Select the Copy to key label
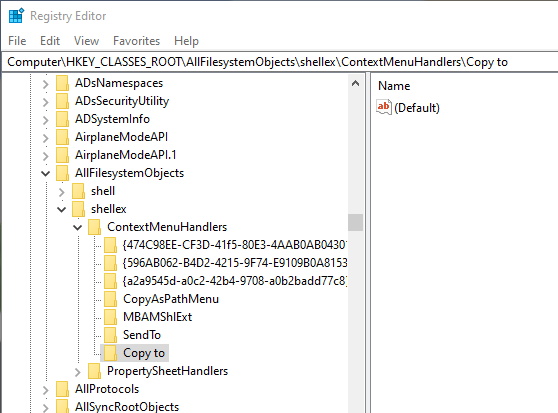 coord(144,353)
